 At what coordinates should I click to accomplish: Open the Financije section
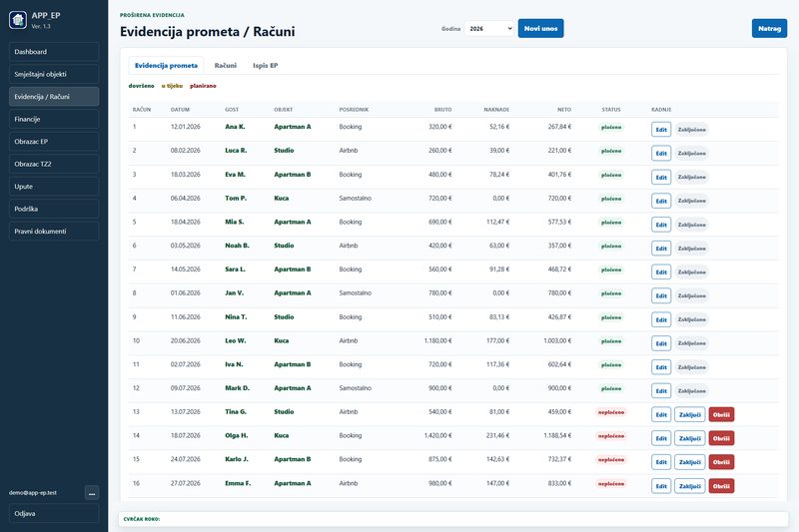(x=54, y=119)
